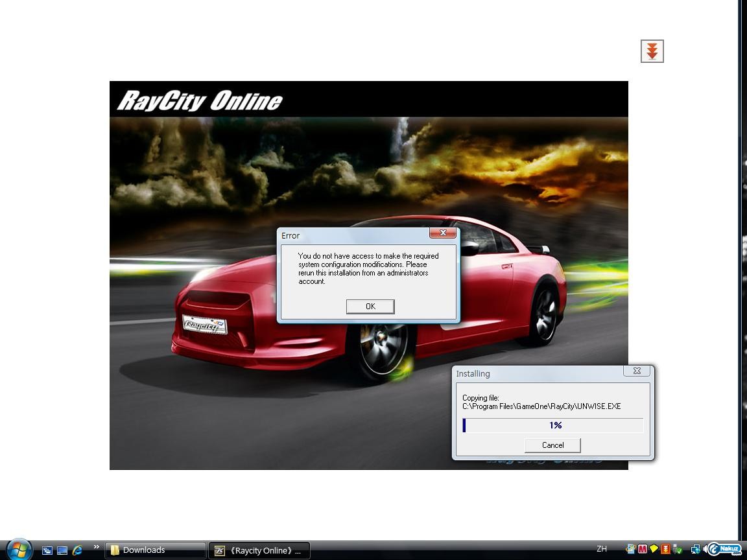747x560 pixels.
Task: Click the copying file path UNWISE.EXE text
Action: 541,406
